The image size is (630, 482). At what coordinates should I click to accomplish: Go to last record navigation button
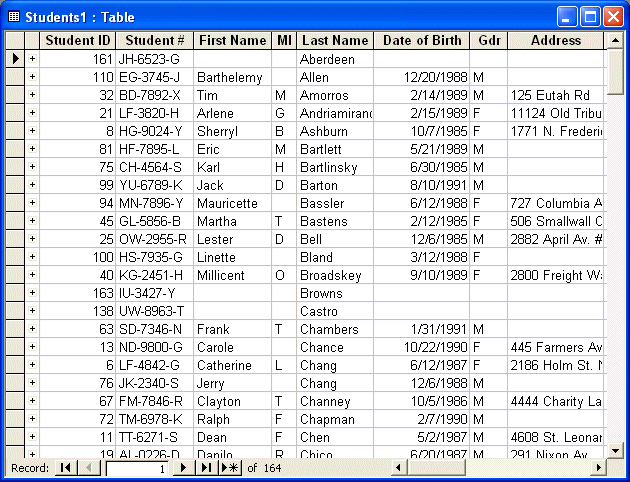[207, 468]
